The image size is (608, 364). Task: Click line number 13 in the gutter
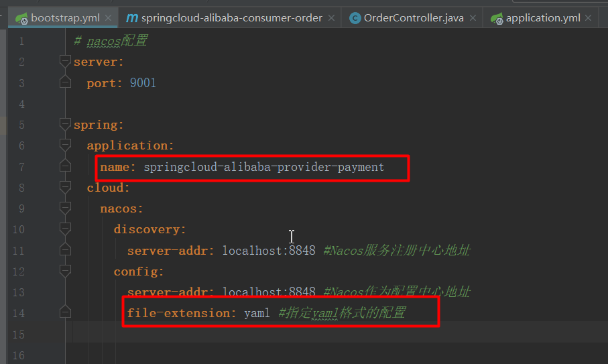[18, 292]
